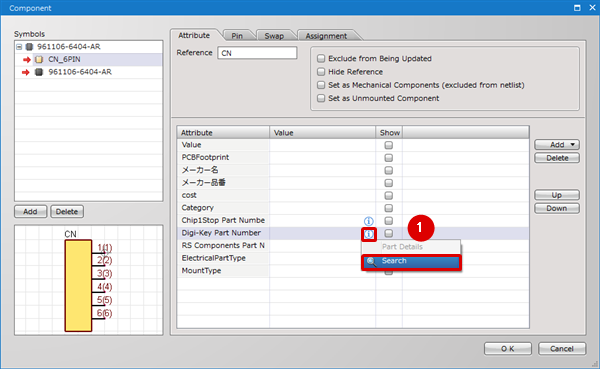Toggle Show checkbox for cost
The width and height of the screenshot is (600, 369).
(388, 196)
